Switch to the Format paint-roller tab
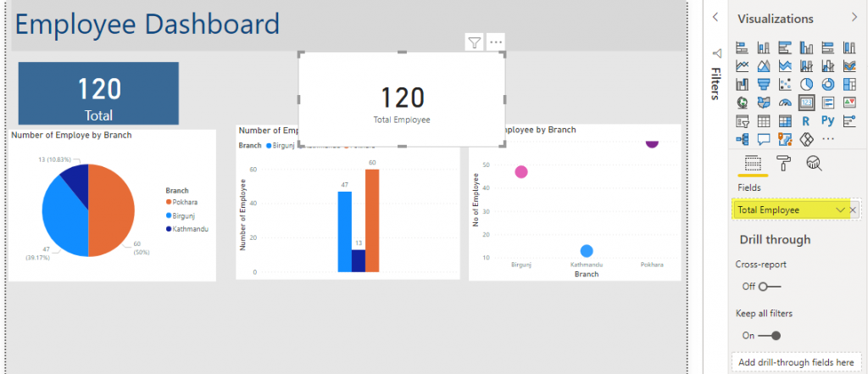The width and height of the screenshot is (868, 374). coord(783,164)
